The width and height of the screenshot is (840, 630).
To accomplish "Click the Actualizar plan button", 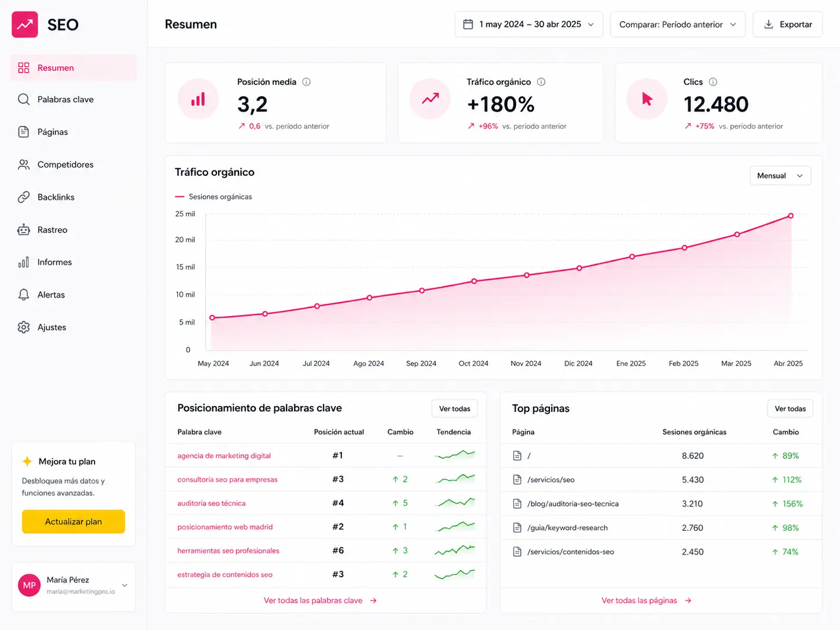I will click(74, 522).
